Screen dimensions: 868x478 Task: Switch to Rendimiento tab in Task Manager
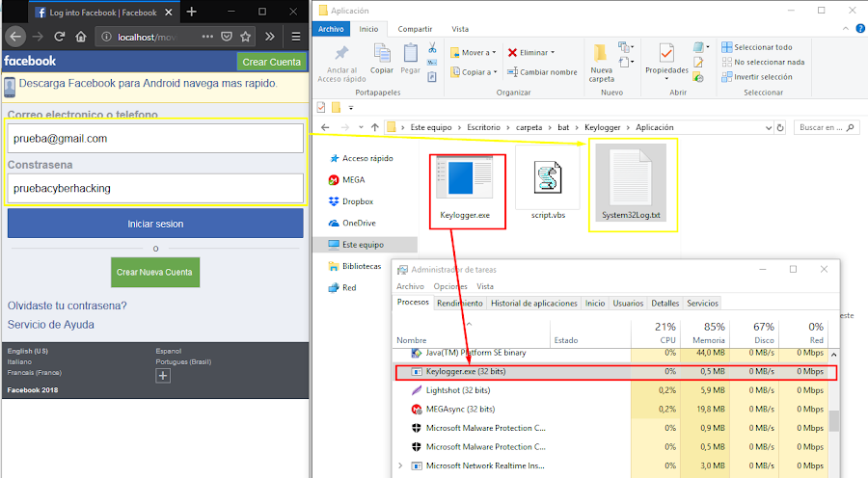(460, 304)
